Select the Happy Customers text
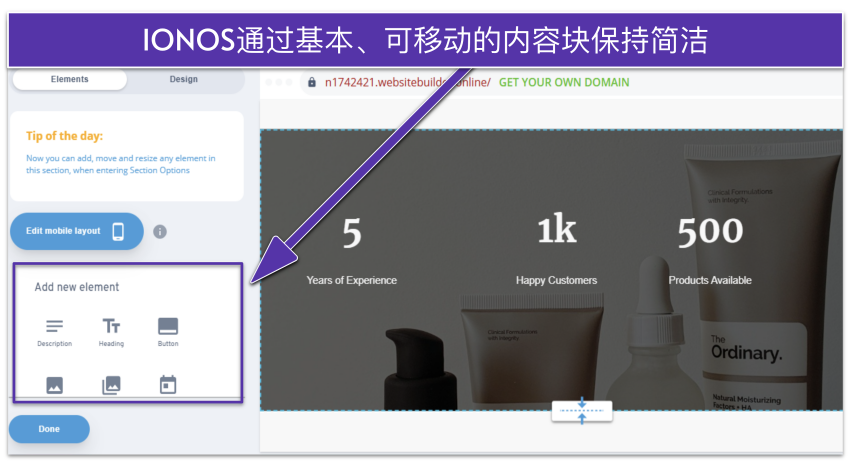The width and height of the screenshot is (850, 469). (x=556, y=280)
